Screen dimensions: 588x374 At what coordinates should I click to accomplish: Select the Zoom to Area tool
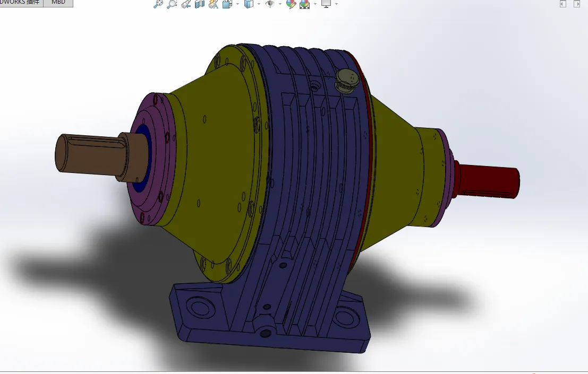[x=172, y=4]
